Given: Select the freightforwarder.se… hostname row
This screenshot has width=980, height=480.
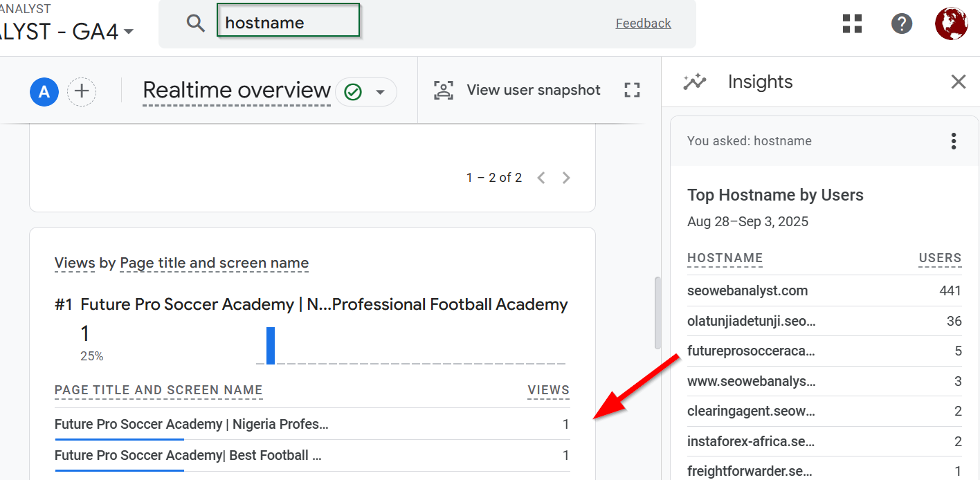Looking at the screenshot, I should click(824, 471).
